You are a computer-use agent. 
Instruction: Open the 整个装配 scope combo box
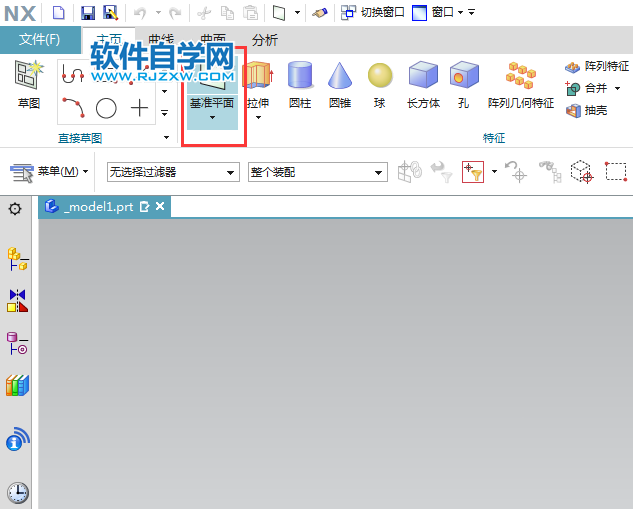318,172
